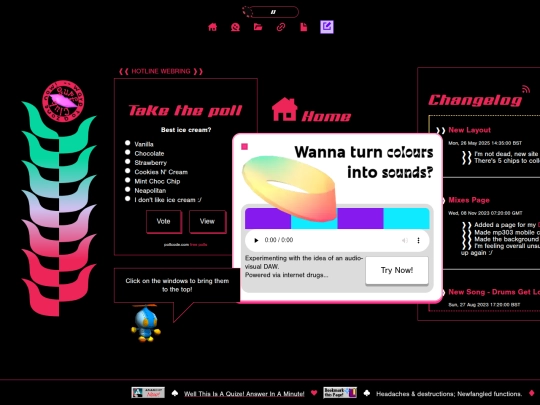
Task: Click the first purple colour block
Action: click(268, 218)
